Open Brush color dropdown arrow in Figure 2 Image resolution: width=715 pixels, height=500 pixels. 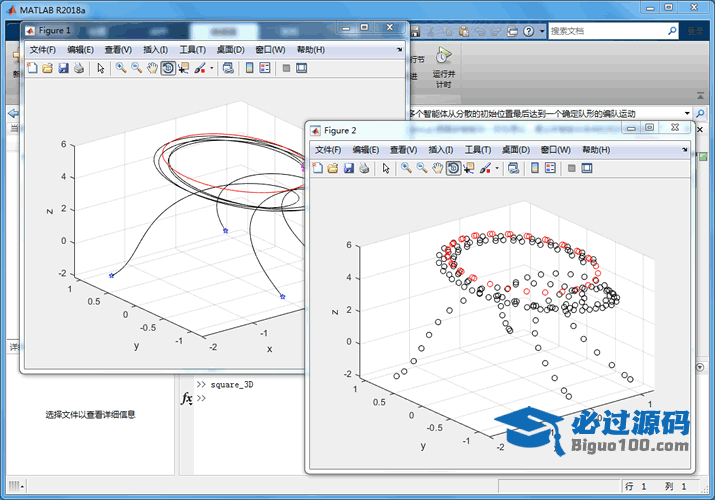click(x=497, y=168)
